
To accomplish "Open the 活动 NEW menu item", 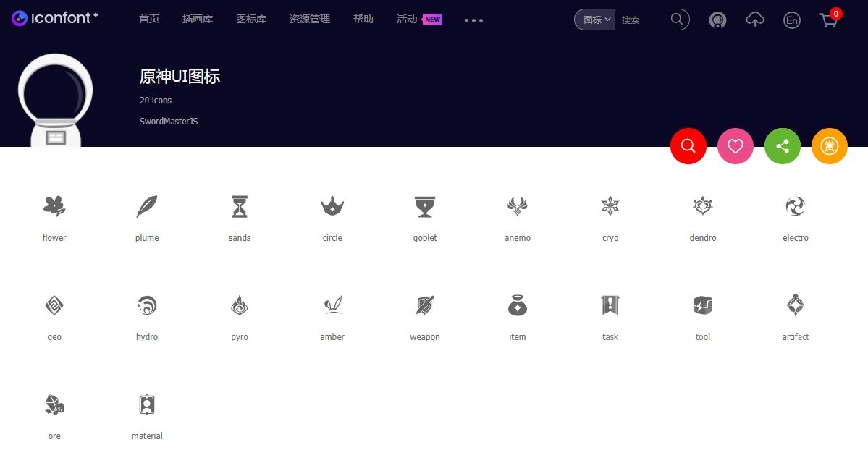I will (x=419, y=20).
